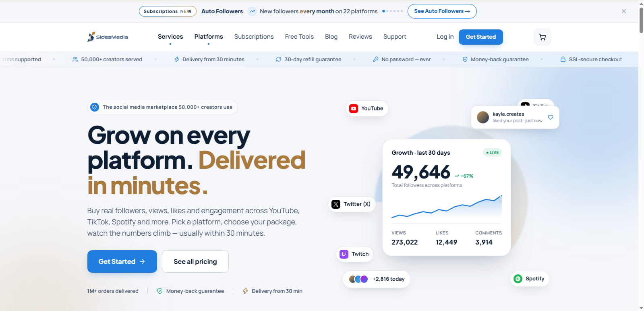Click the lightning icon by Delivery from 30 minutes
The height and width of the screenshot is (311, 644).
coord(177,59)
